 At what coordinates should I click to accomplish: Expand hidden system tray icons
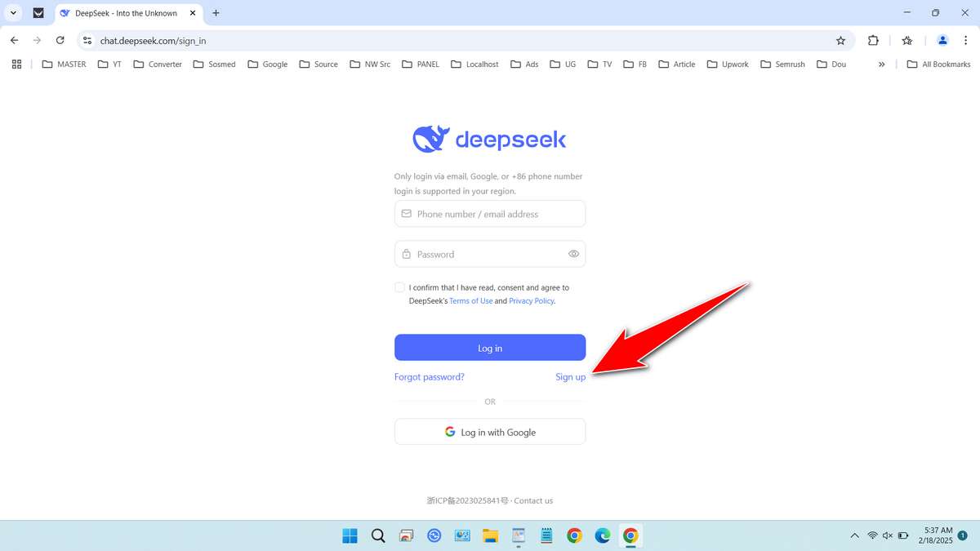854,535
